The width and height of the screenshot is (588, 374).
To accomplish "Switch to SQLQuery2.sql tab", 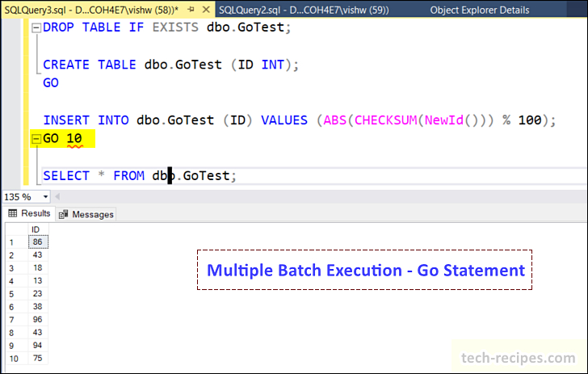I will [304, 10].
